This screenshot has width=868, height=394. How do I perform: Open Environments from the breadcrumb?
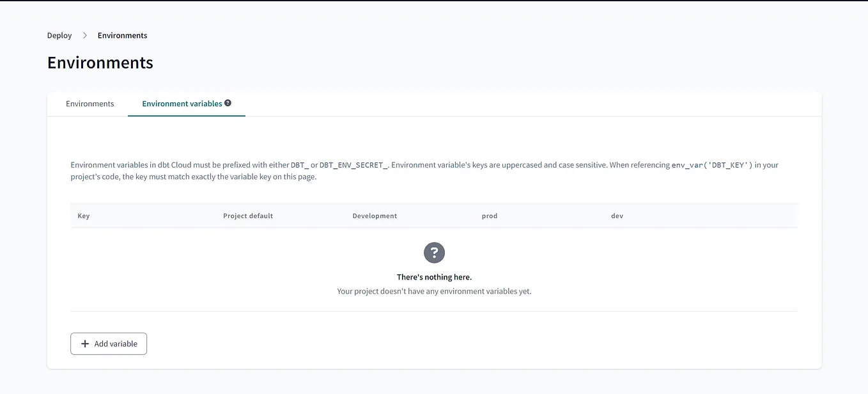pyautogui.click(x=122, y=35)
